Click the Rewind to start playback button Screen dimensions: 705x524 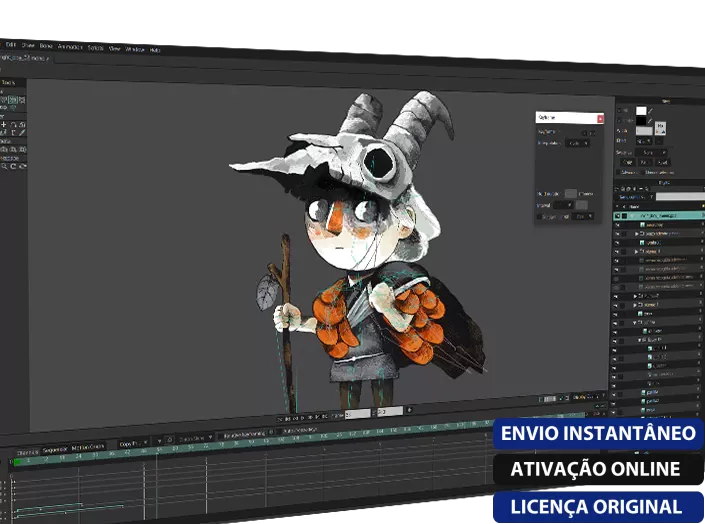pos(280,419)
